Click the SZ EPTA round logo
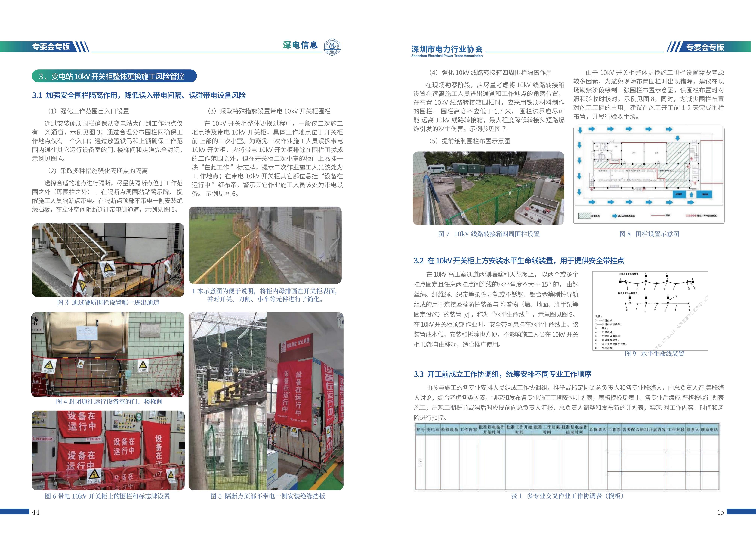Viewport: 756px width, 538px height. point(332,47)
